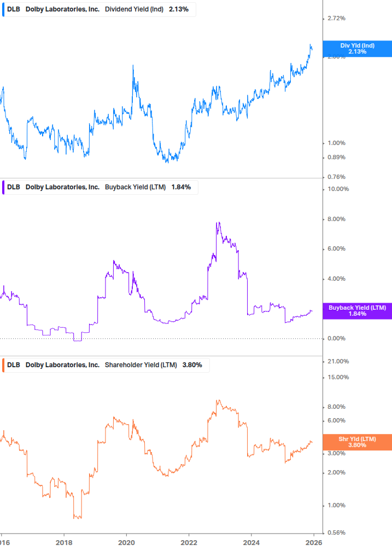The image size is (392, 550).
Task: Click the 0.76% tick on dividend axis
Action: (336, 177)
